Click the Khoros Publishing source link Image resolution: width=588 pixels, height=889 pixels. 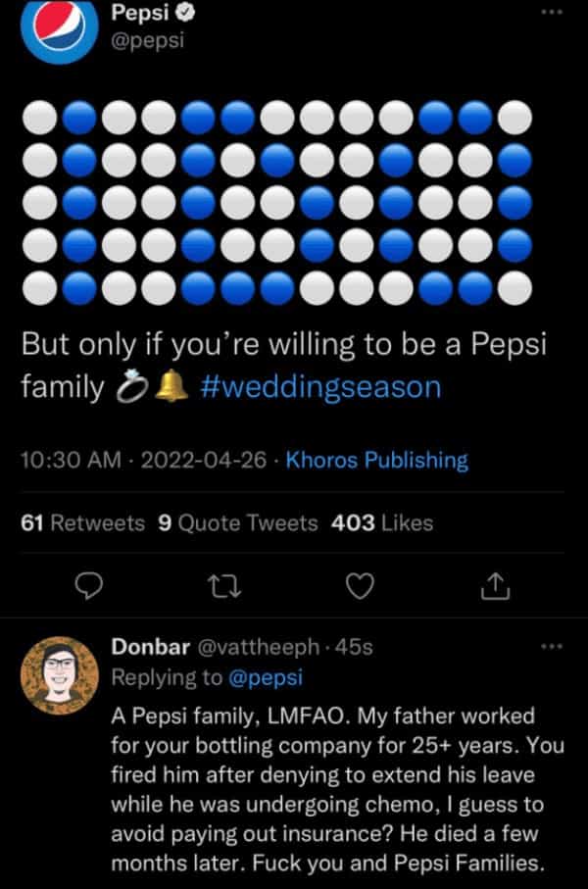point(376,459)
